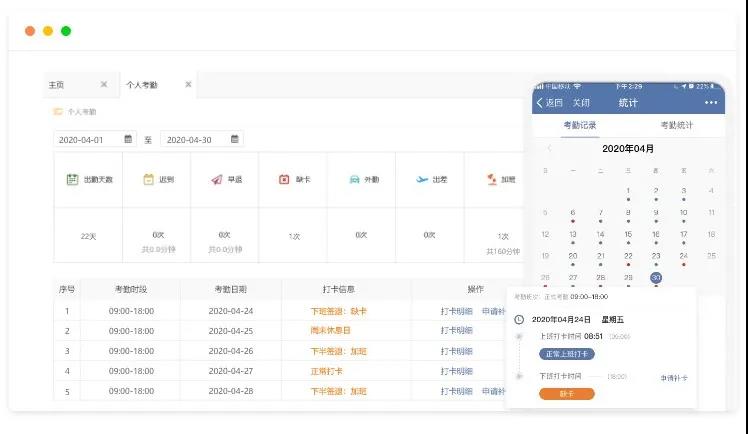748x434 pixels.
Task: Click the 考勤时段 column header
Action: pyautogui.click(x=131, y=289)
